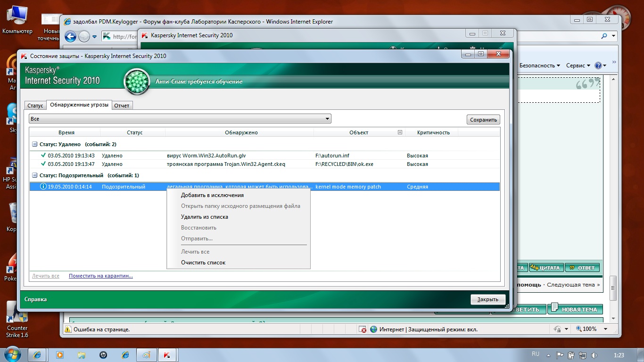Show hidden system tray icons
Image resolution: width=644 pixels, height=362 pixels.
pyautogui.click(x=549, y=355)
